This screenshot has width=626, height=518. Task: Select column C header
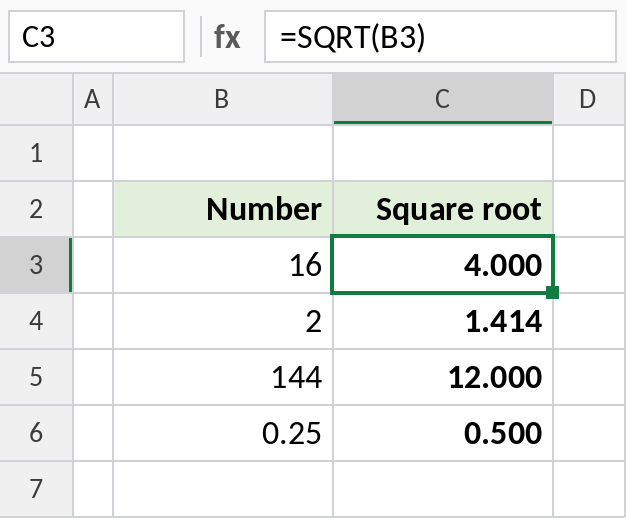[x=443, y=99]
